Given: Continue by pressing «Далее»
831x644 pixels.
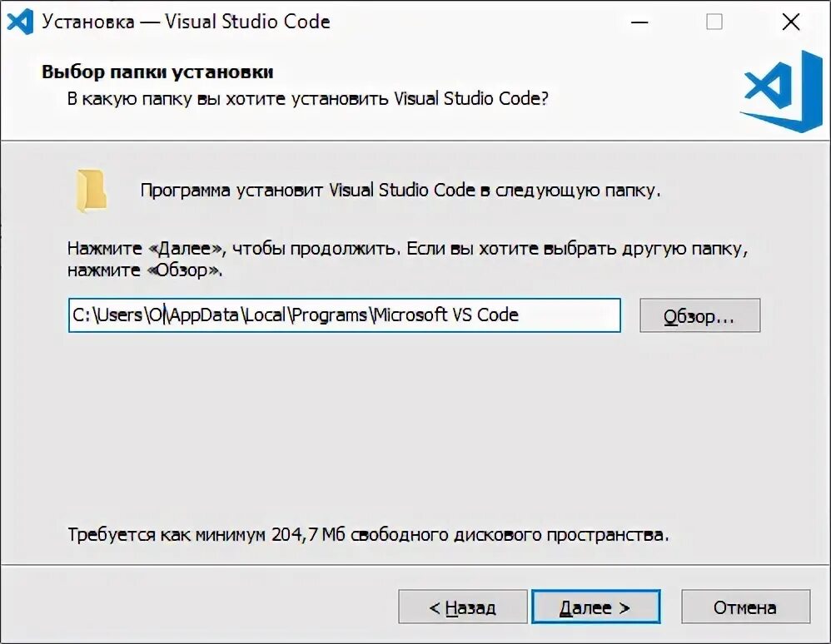Looking at the screenshot, I should pyautogui.click(x=595, y=607).
